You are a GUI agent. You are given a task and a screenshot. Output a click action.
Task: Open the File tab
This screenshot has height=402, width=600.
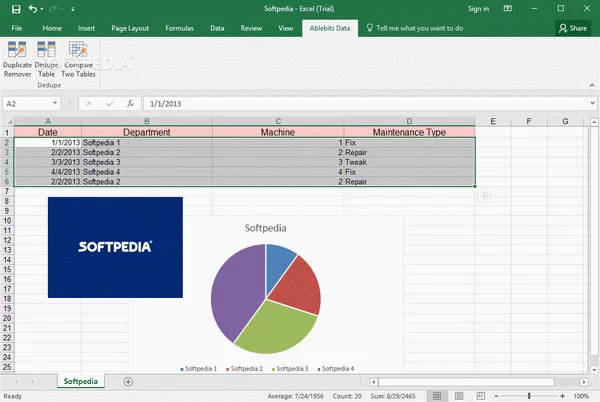click(17, 28)
